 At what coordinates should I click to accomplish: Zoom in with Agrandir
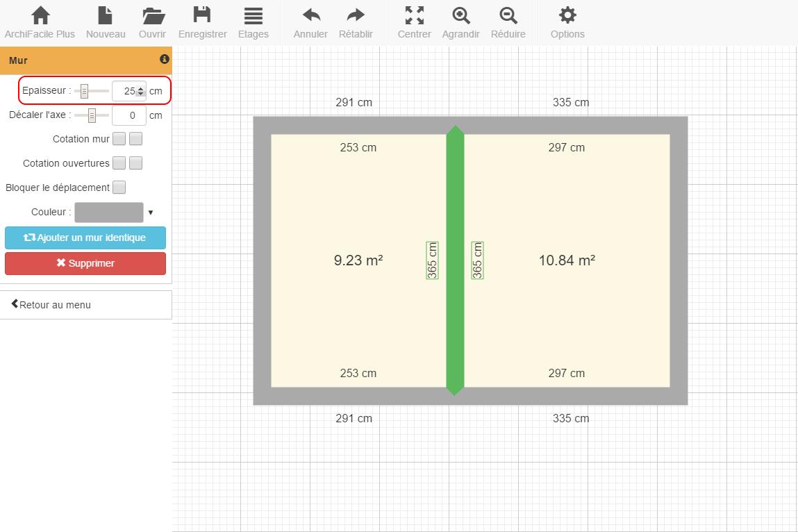click(x=460, y=16)
